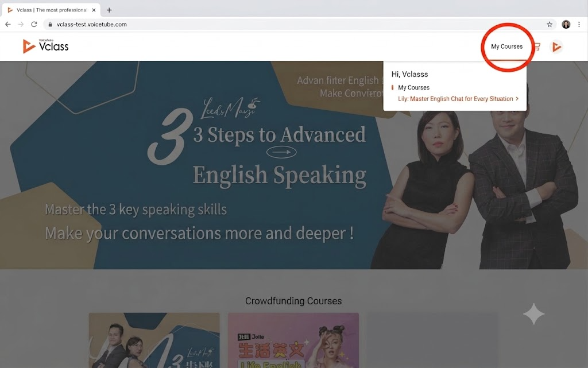Click the Vclass logo in header
588x368 pixels.
45,46
